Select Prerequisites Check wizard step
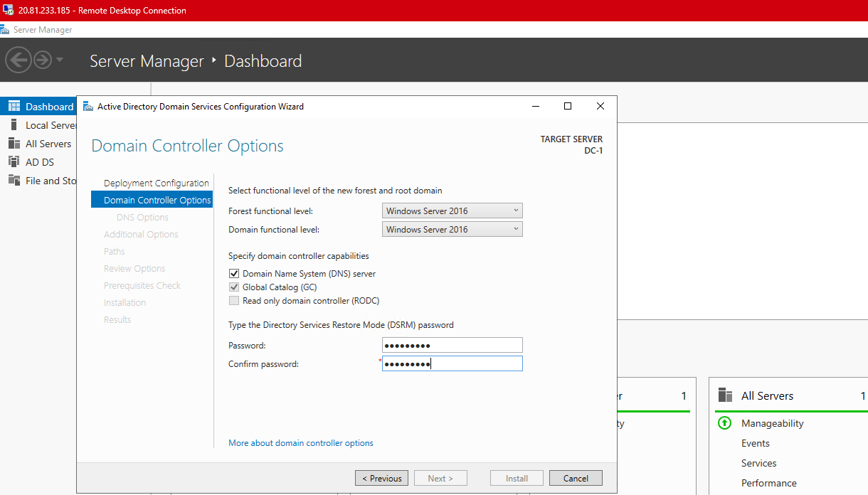 tap(142, 286)
